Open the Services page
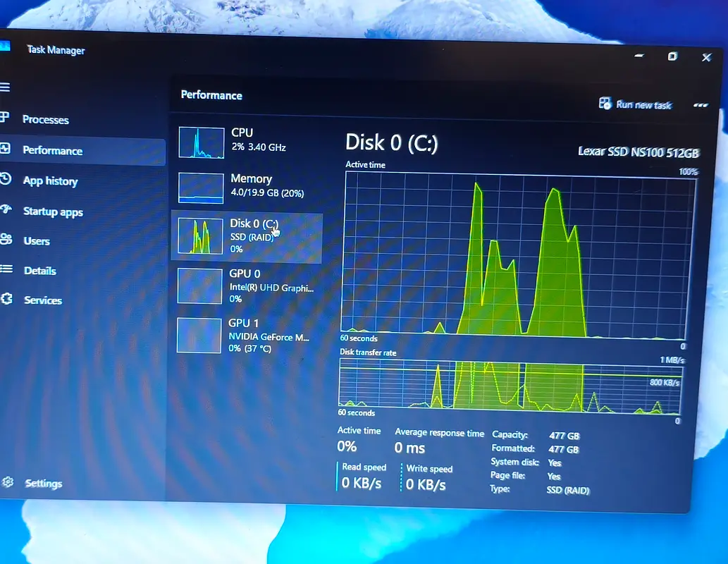 tap(43, 300)
